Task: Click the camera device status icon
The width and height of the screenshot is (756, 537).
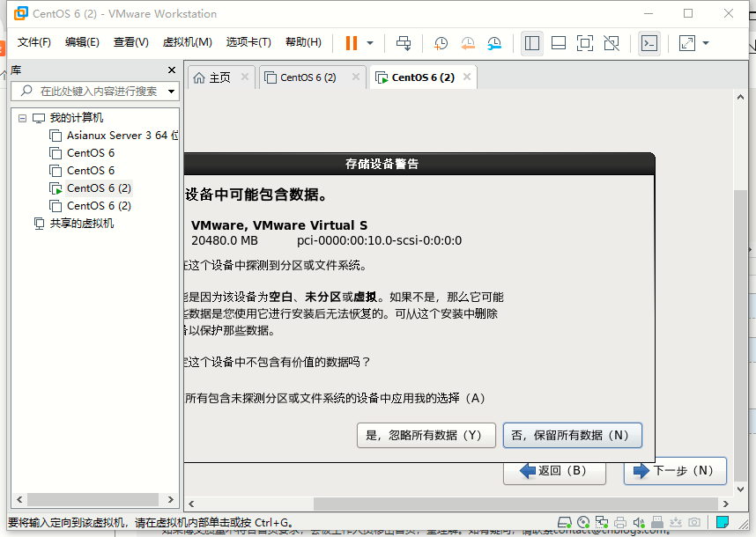Action: (694, 523)
